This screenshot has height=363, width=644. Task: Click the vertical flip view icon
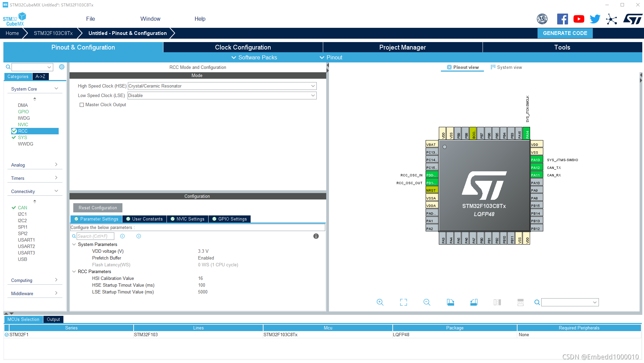point(521,302)
